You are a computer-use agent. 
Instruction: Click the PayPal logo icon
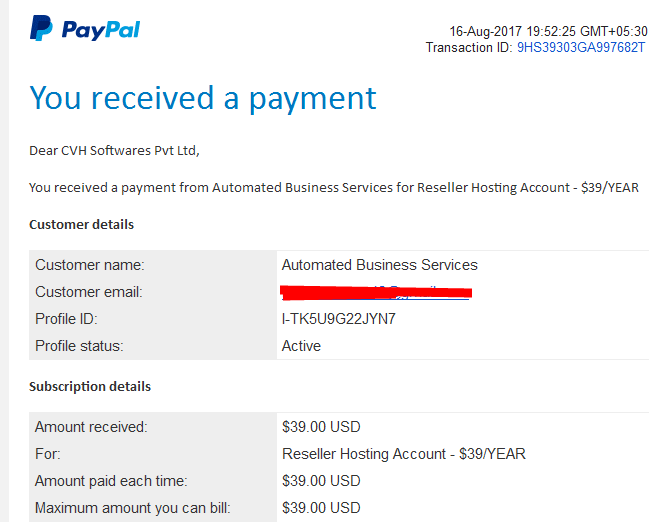point(41,28)
